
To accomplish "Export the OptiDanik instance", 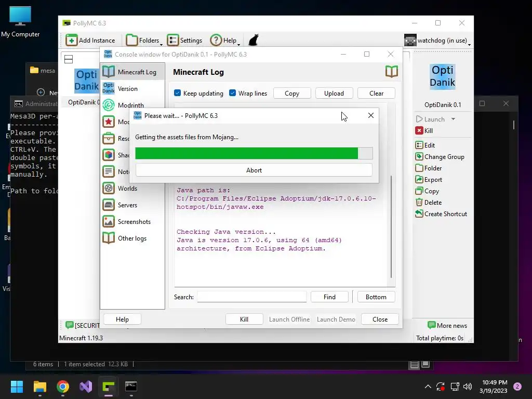I will point(429,180).
